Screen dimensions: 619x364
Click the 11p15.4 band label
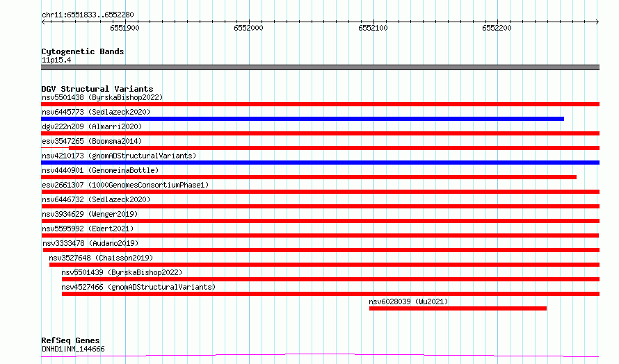point(56,60)
